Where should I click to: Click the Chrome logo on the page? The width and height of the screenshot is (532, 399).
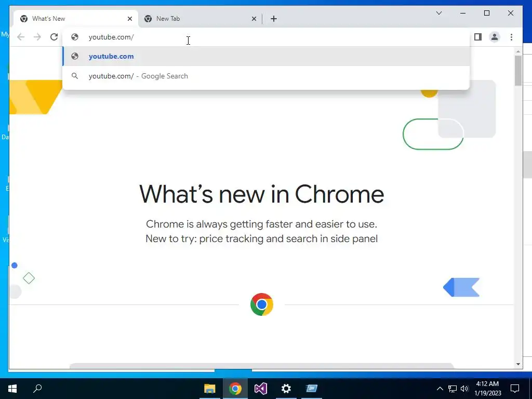tap(262, 304)
